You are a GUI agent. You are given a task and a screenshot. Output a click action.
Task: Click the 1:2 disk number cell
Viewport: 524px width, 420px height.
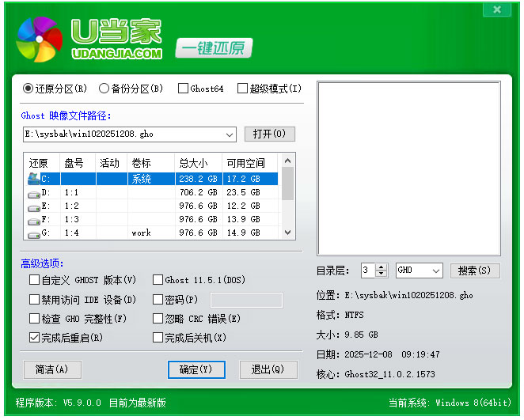78,206
